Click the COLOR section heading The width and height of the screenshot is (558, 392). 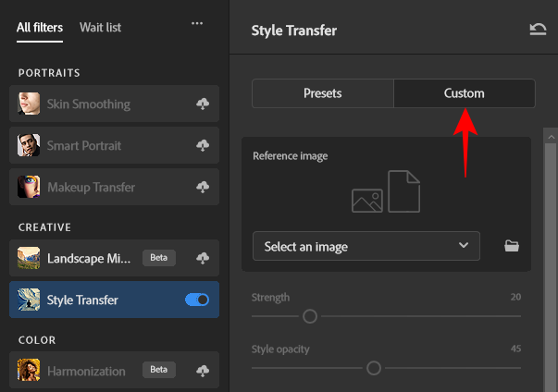click(37, 340)
